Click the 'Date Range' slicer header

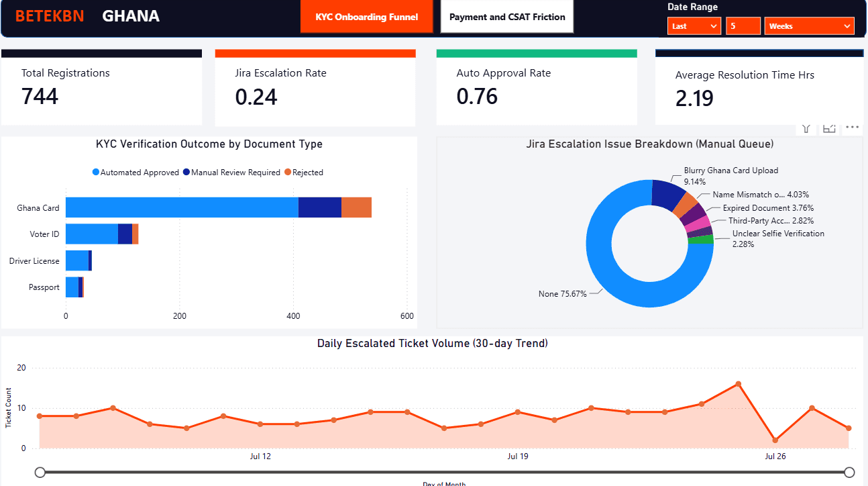(692, 7)
